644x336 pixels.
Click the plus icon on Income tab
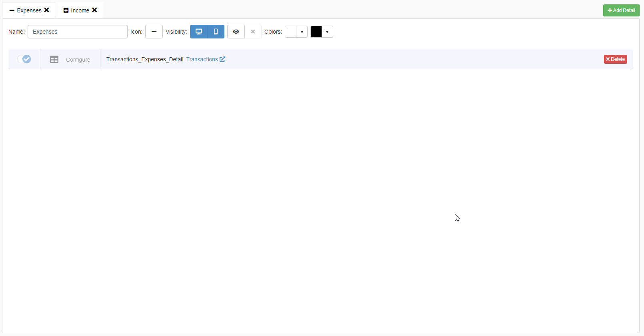point(66,10)
